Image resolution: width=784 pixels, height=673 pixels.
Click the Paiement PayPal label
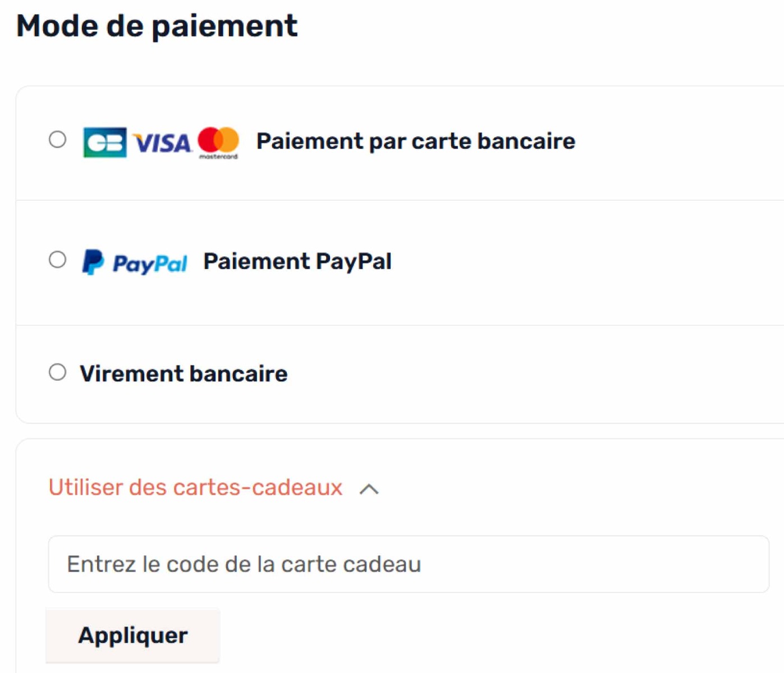coord(297,261)
